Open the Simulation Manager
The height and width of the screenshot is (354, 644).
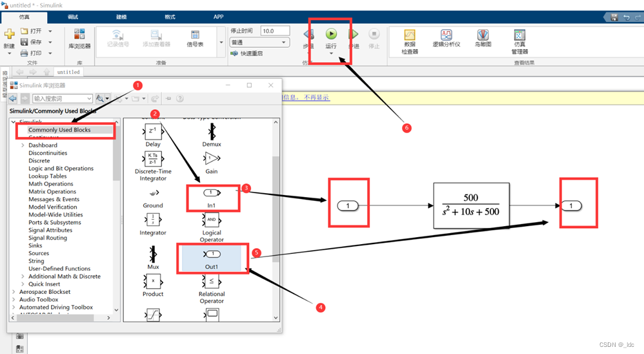(519, 41)
